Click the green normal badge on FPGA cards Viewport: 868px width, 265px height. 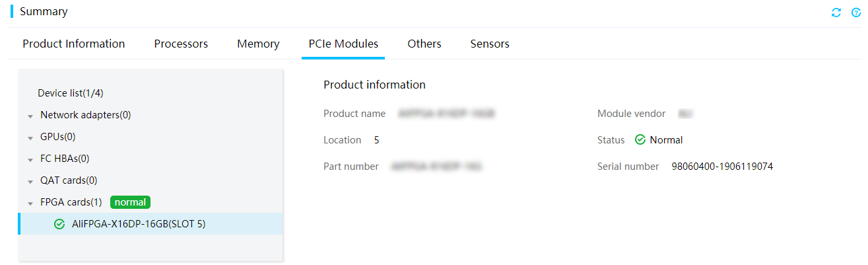click(x=130, y=202)
